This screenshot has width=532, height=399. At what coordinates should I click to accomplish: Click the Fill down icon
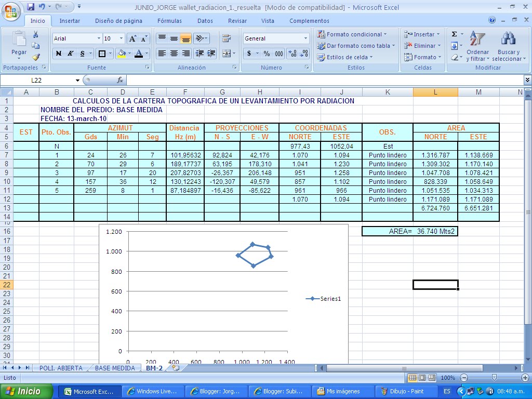coord(454,46)
